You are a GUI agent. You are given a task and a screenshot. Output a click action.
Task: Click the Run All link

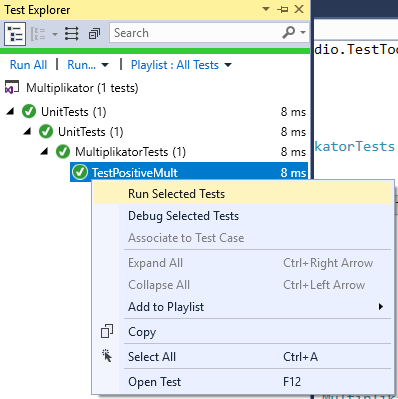(28, 65)
